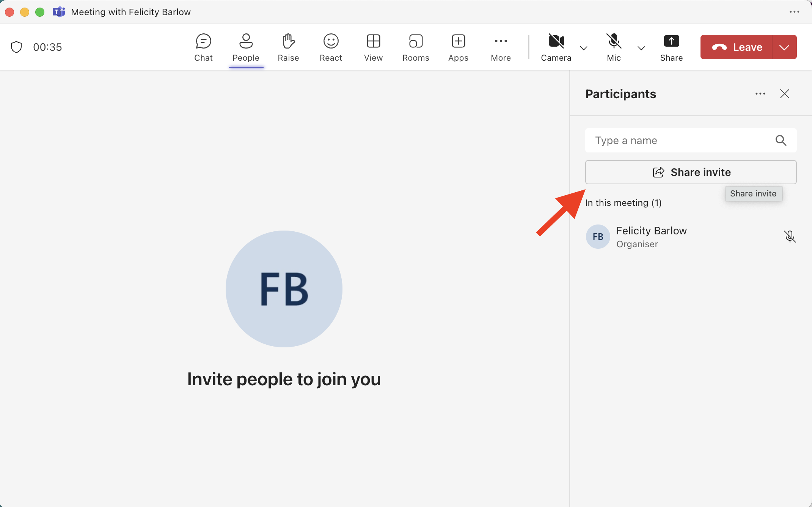Screen dimensions: 812x507
Task: Click the Share invite button
Action: coord(691,172)
